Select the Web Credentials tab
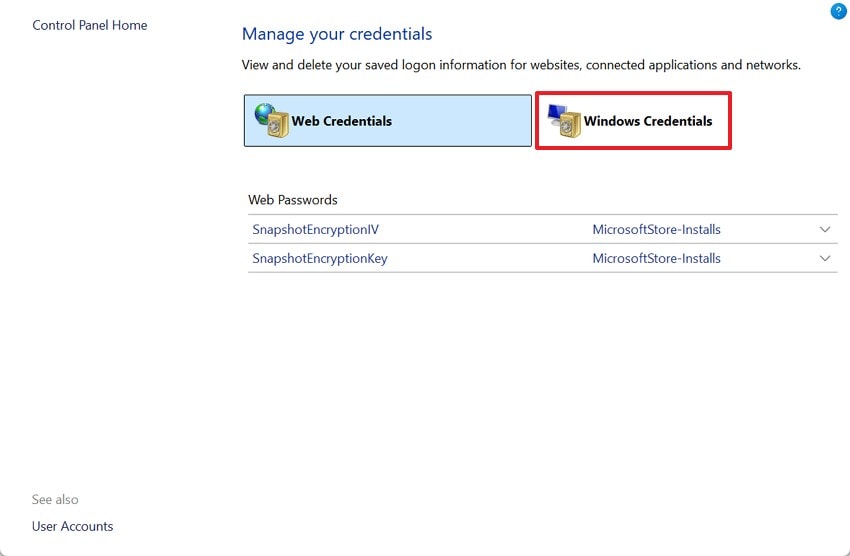 (x=388, y=120)
